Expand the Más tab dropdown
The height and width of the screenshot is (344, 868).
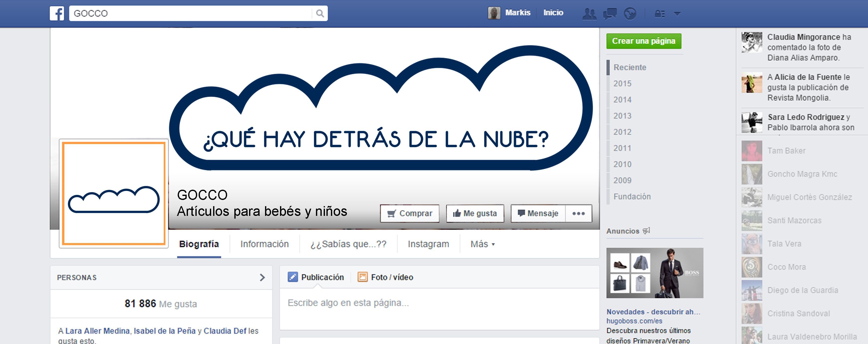[x=482, y=244]
